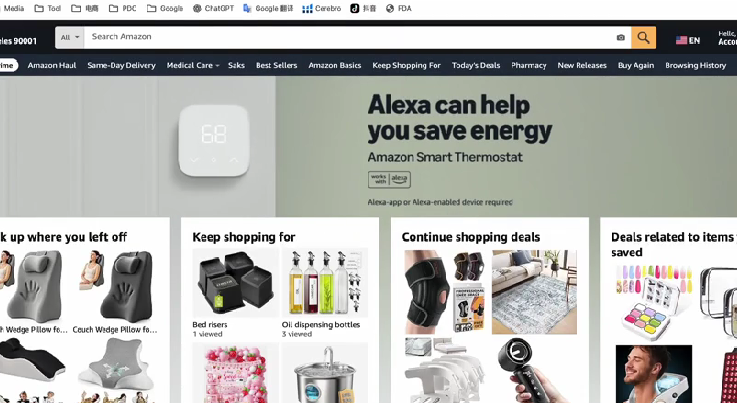Image resolution: width=737 pixels, height=403 pixels.
Task: Open the Google bookmarks folder
Action: (x=165, y=8)
